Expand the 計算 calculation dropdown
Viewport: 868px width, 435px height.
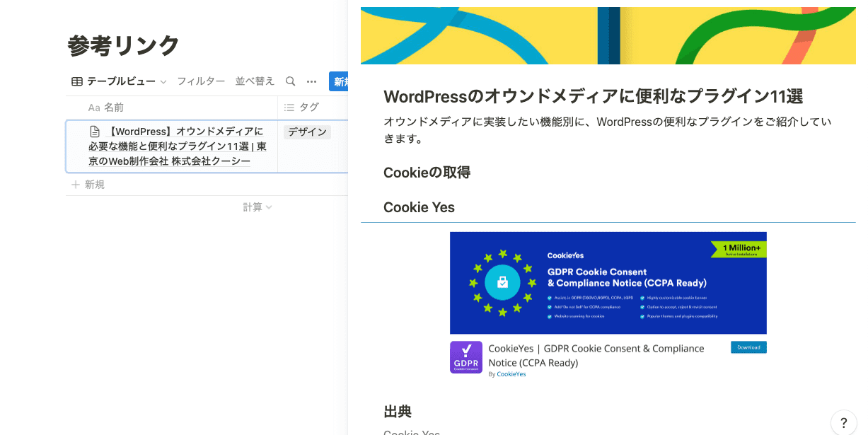257,207
